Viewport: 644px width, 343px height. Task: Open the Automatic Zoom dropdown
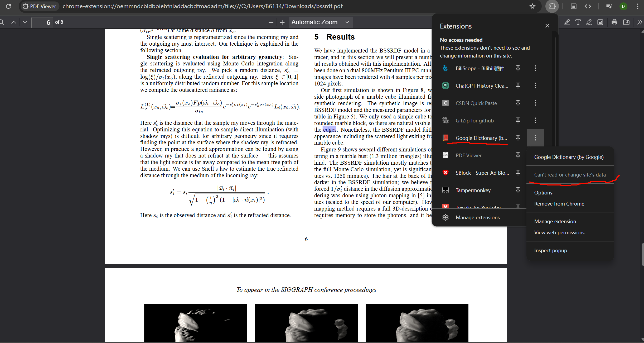[320, 22]
